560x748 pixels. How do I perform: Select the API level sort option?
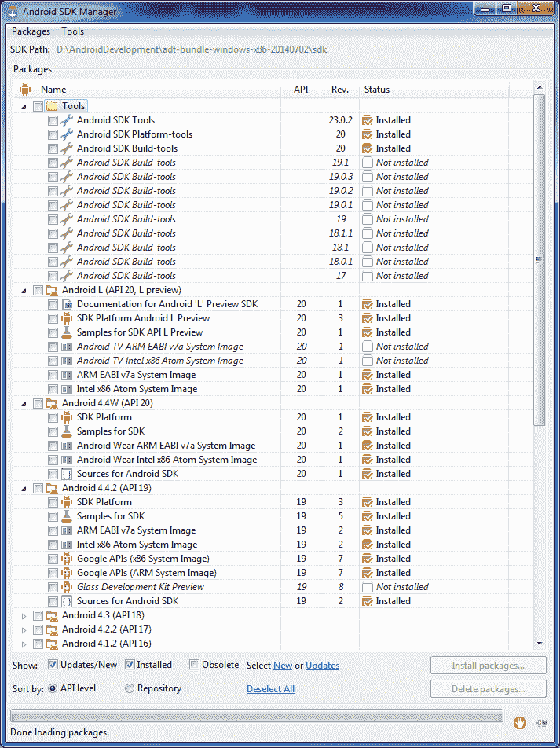click(x=53, y=688)
